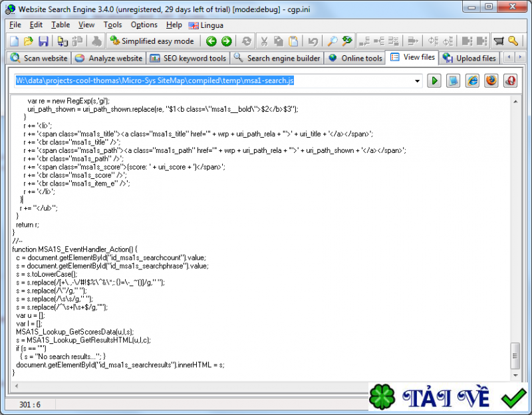Switch to the Online tools tab

point(355,58)
